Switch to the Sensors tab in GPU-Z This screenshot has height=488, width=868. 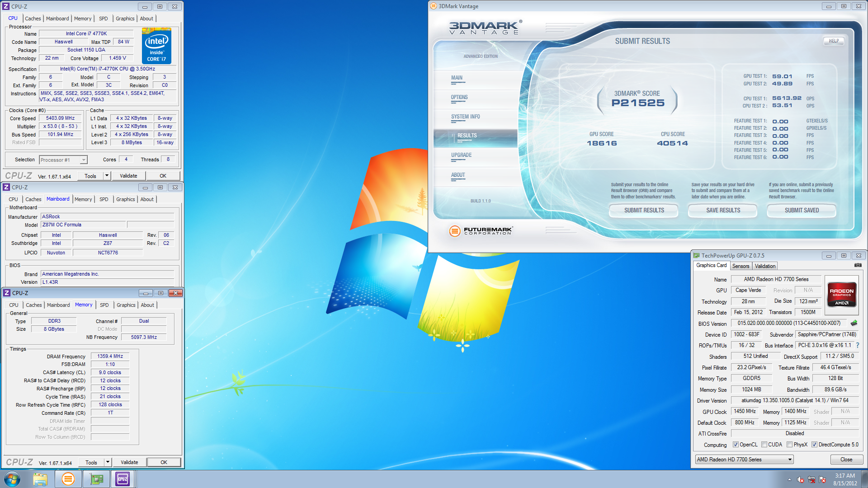point(741,266)
